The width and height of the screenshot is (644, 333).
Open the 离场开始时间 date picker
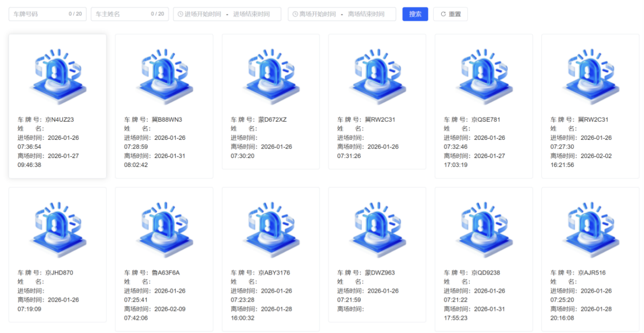coord(318,14)
